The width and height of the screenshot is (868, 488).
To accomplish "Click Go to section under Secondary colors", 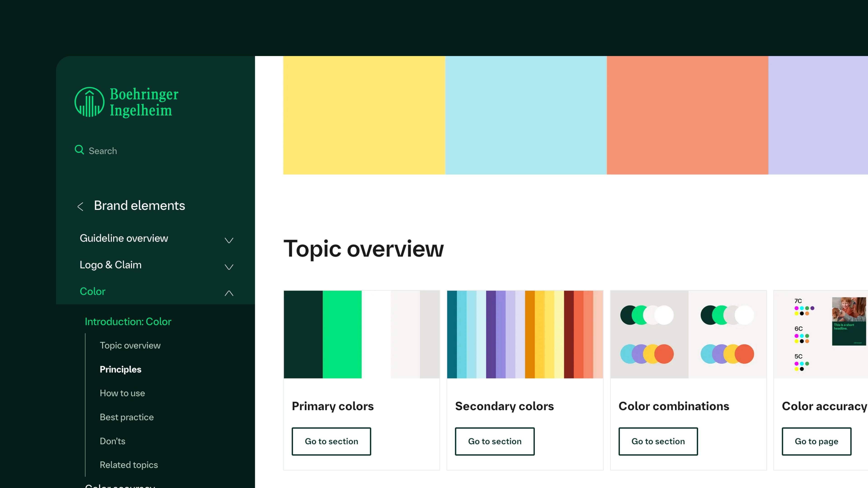I will (494, 441).
